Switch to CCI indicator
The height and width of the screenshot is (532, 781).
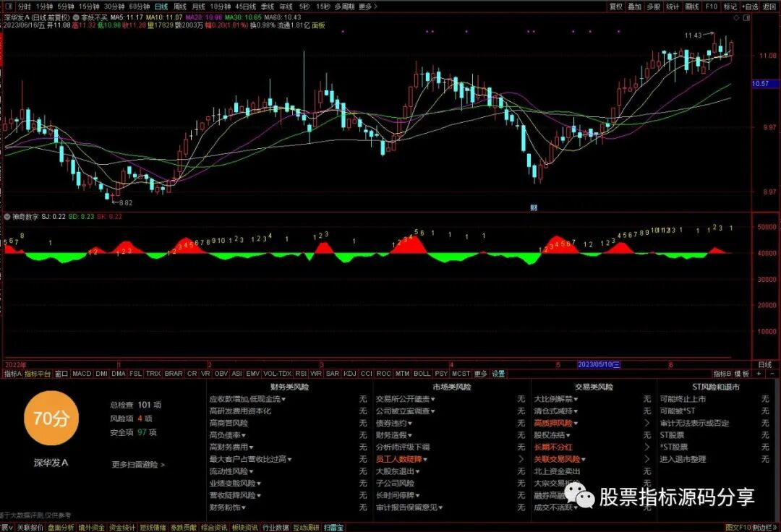click(x=366, y=373)
